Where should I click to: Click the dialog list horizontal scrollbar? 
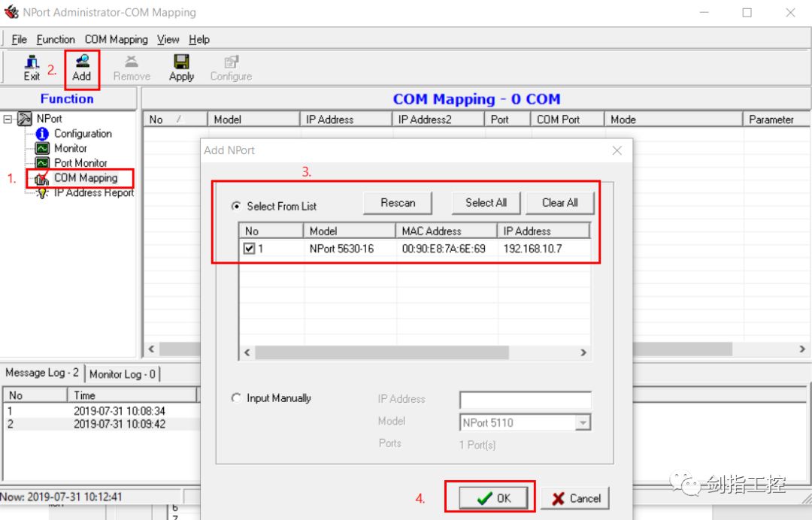(x=382, y=352)
